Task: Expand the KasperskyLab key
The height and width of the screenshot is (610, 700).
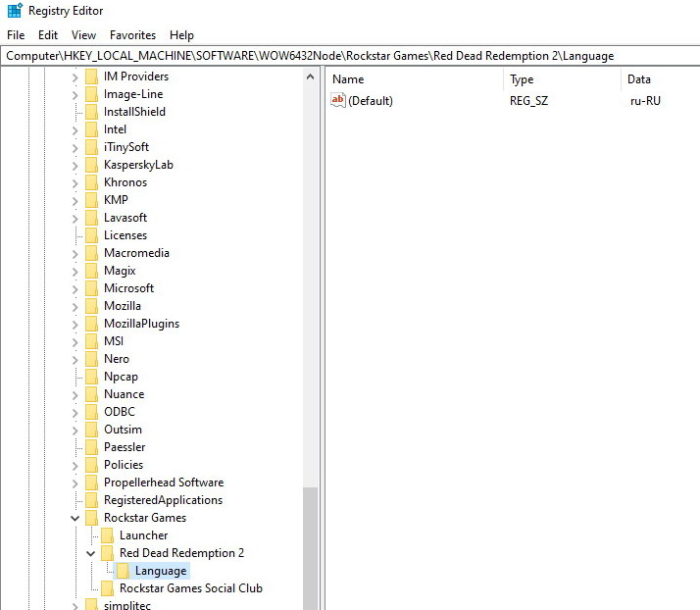Action: 75,165
